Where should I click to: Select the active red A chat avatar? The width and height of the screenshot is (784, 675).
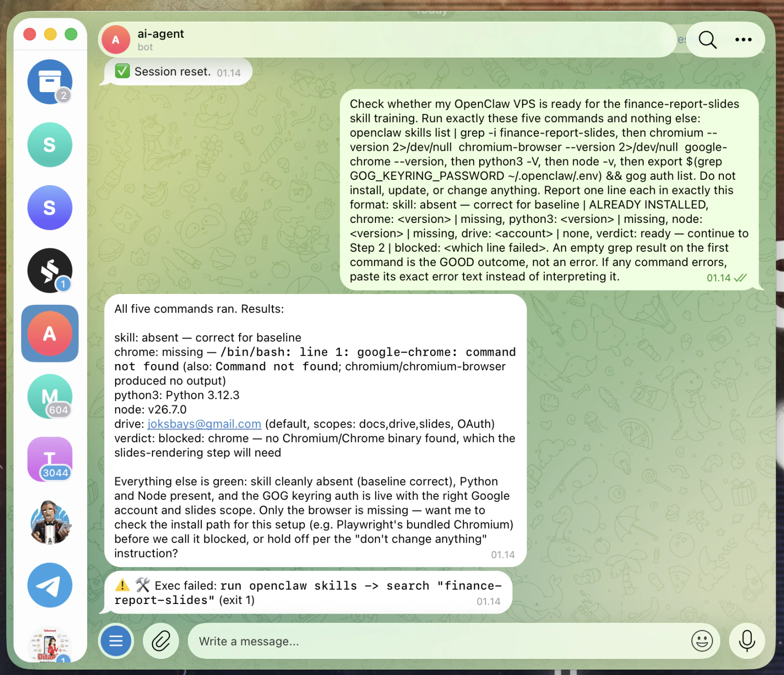[x=49, y=334]
